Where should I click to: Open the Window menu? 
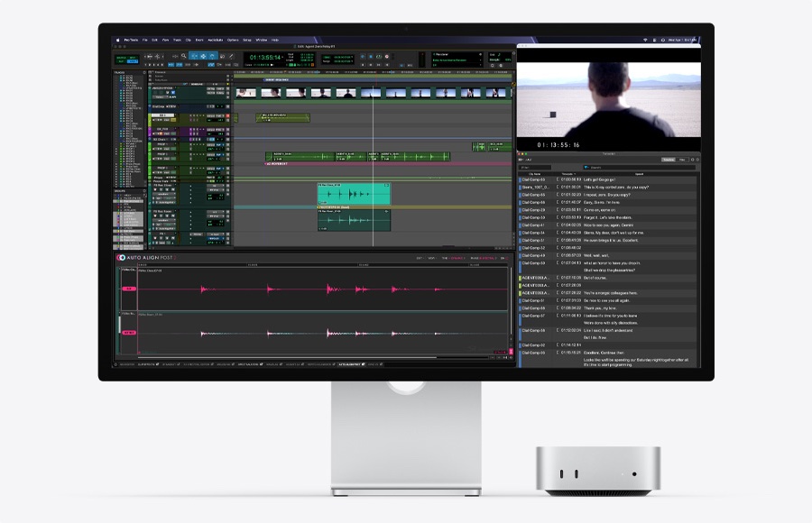pyautogui.click(x=261, y=40)
